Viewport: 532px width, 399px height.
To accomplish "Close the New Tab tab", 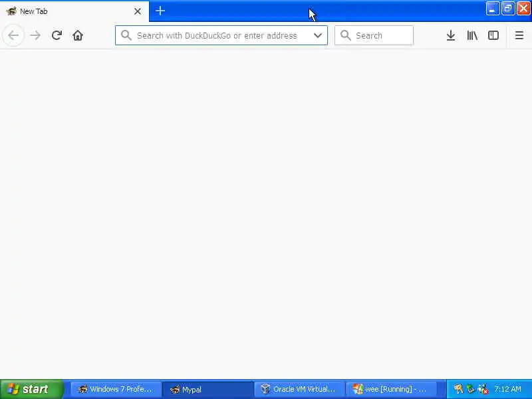I will pos(138,11).
